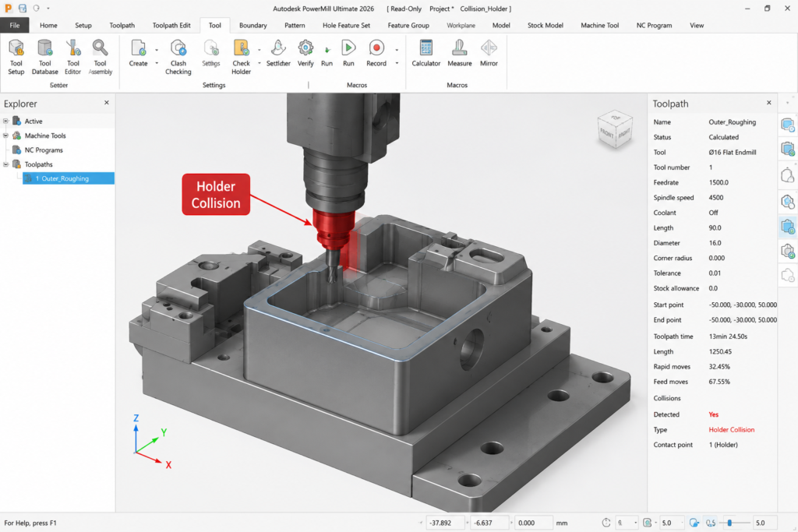This screenshot has height=532, width=798.
Task: Click the save icon in title bar
Action: tap(23, 8)
